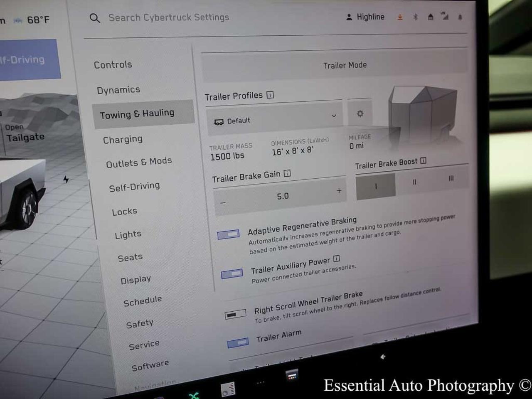Tap the 68°F outside temperature

point(38,20)
